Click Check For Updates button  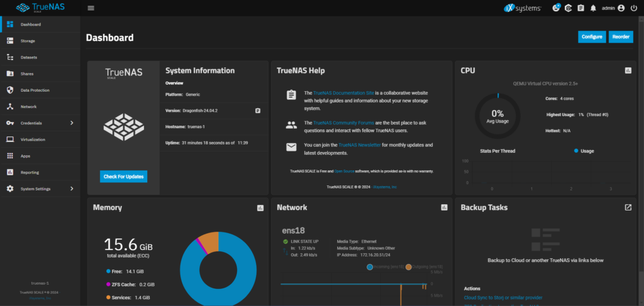(x=124, y=177)
